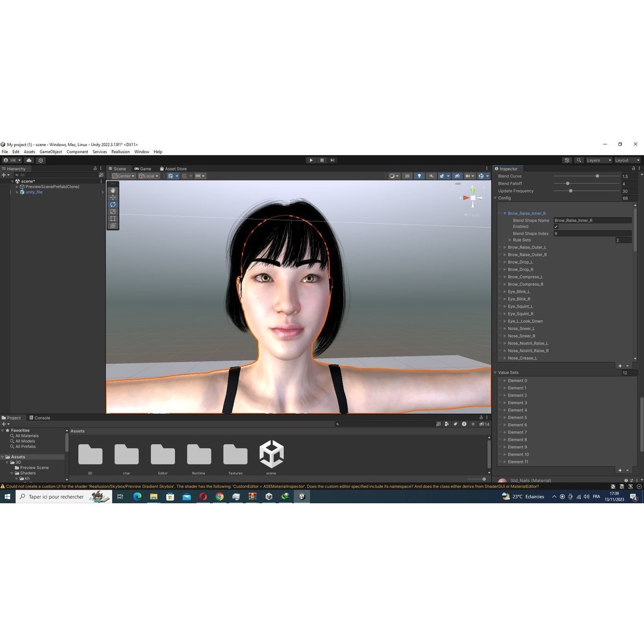
Task: Open the HK account dropdown
Action: 13,160
